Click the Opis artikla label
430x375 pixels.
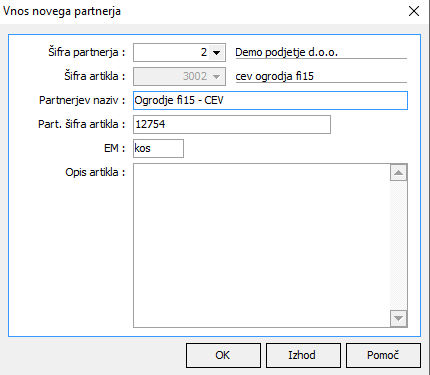pyautogui.click(x=95, y=172)
